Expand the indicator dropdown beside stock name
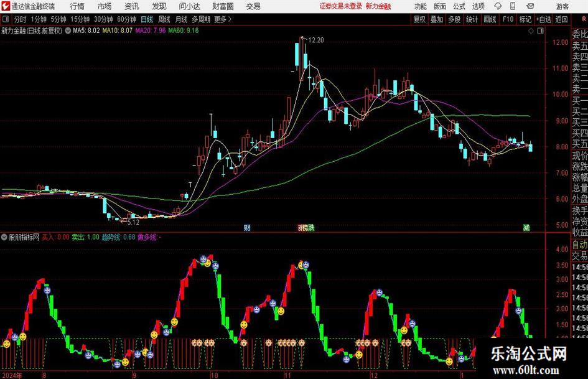This screenshot has width=588, height=379. (x=68, y=30)
